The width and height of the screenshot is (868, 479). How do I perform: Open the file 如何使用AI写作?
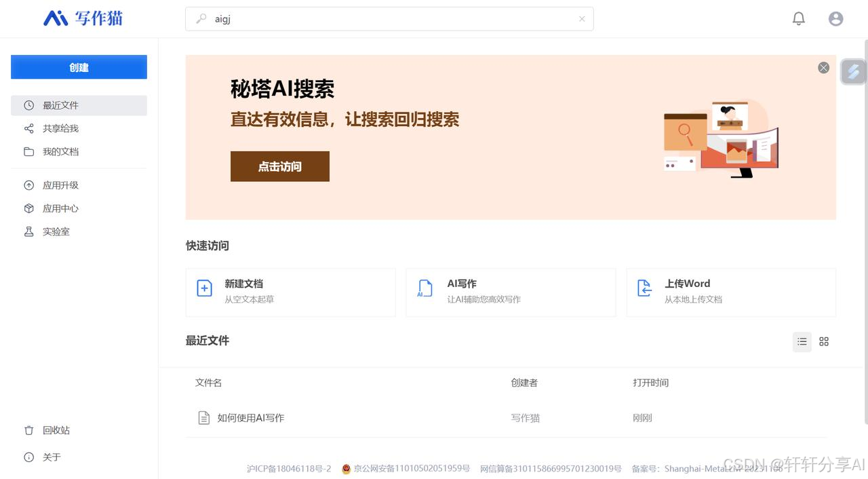point(251,418)
